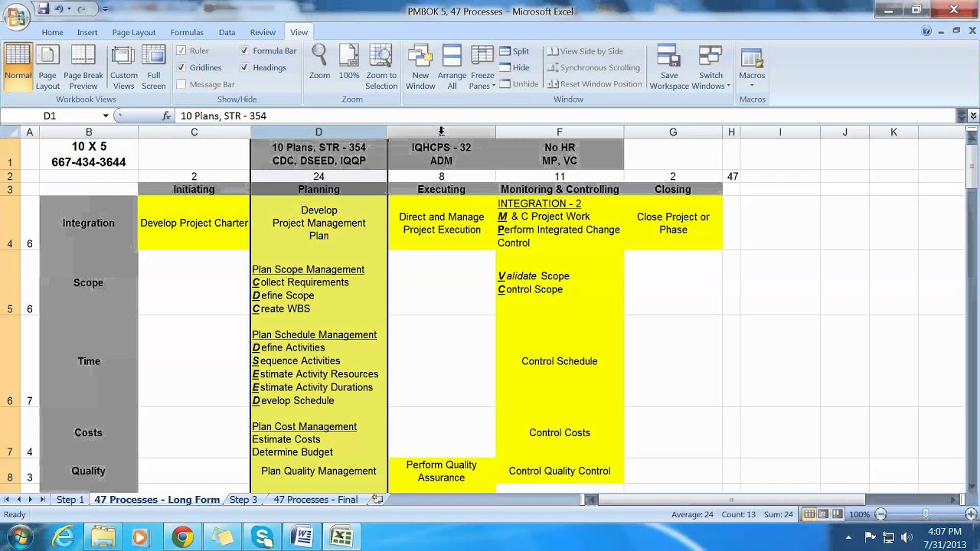Viewport: 980px width, 551px height.
Task: Expand the formula bar
Action: [x=973, y=116]
